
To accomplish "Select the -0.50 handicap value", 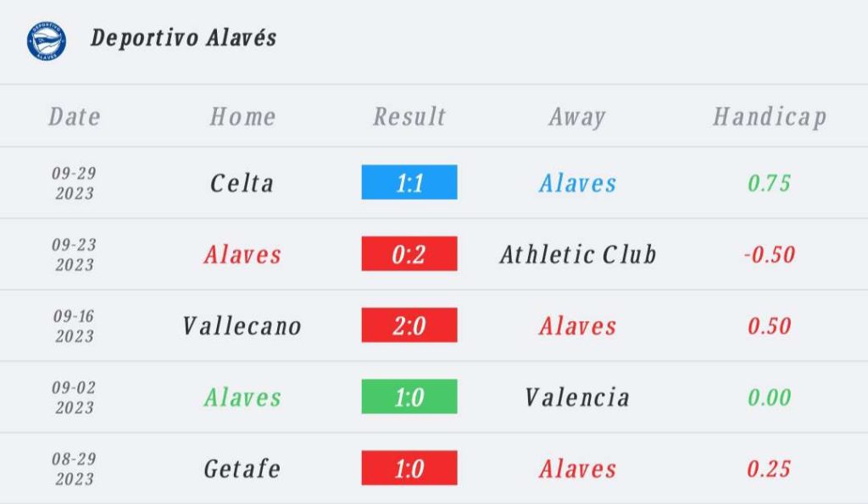I will click(x=770, y=254).
